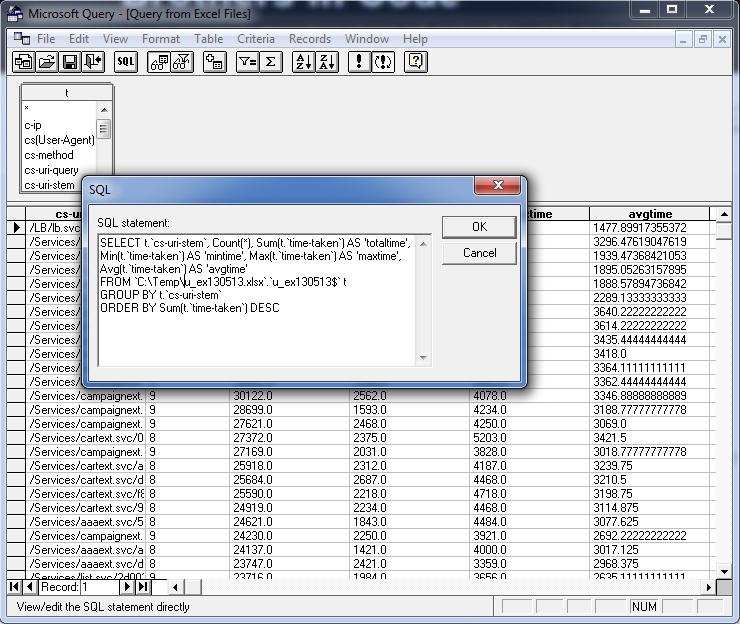This screenshot has height=624, width=740.
Task: Close the SQL dialog with the red X
Action: point(497,185)
